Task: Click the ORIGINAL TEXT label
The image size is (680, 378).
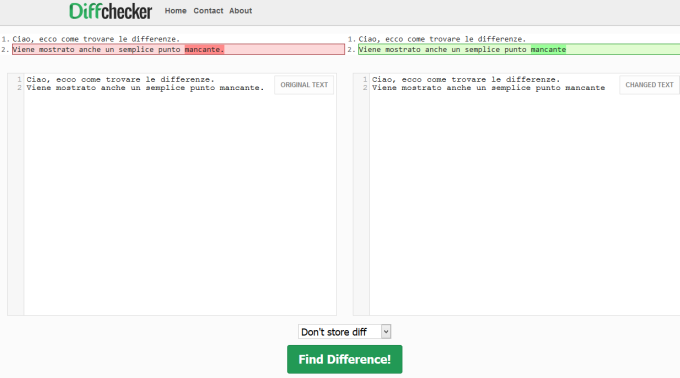Action: 304,85
